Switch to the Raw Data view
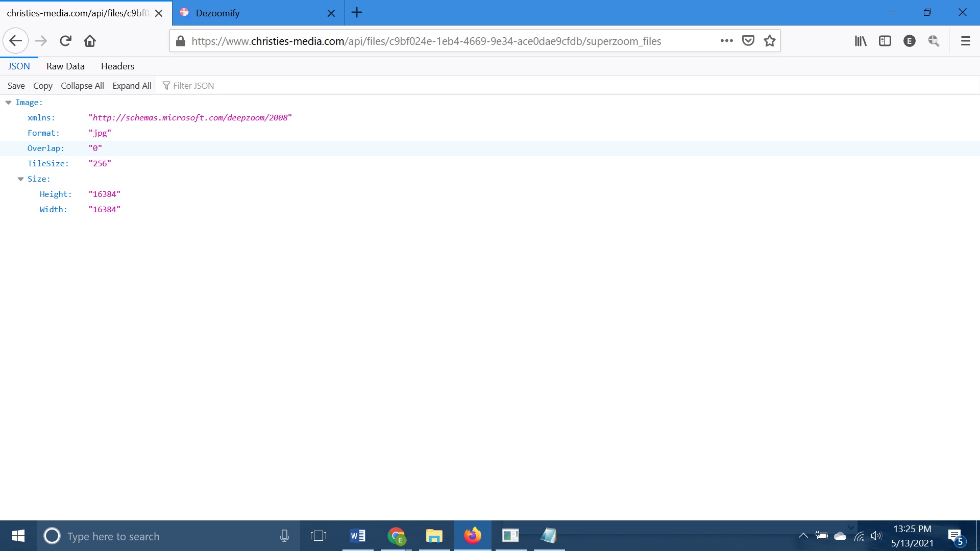Screen dimensions: 980x551 click(x=65, y=66)
